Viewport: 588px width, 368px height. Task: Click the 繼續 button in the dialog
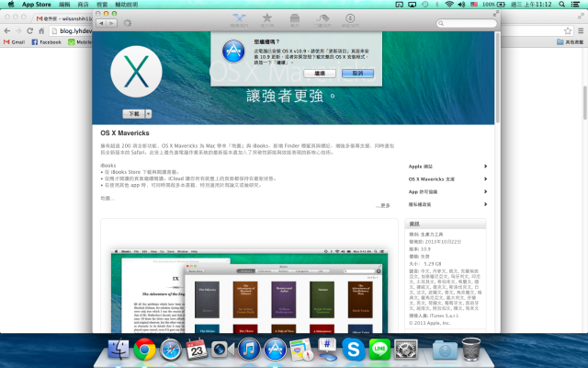pyautogui.click(x=320, y=74)
